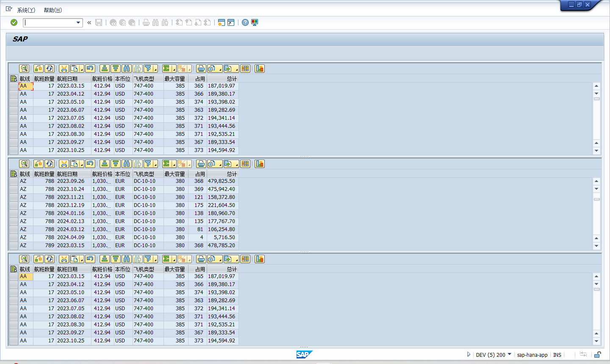Select the Details magnifier icon in the middle grid
The width and height of the screenshot is (610, 364).
coord(24,163)
